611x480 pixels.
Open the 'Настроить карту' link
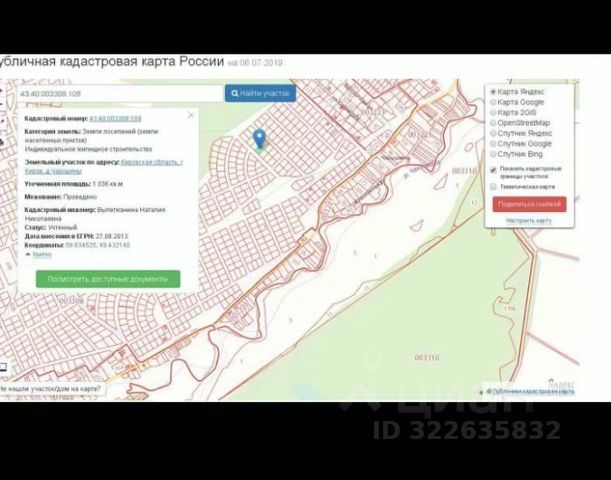529,221
